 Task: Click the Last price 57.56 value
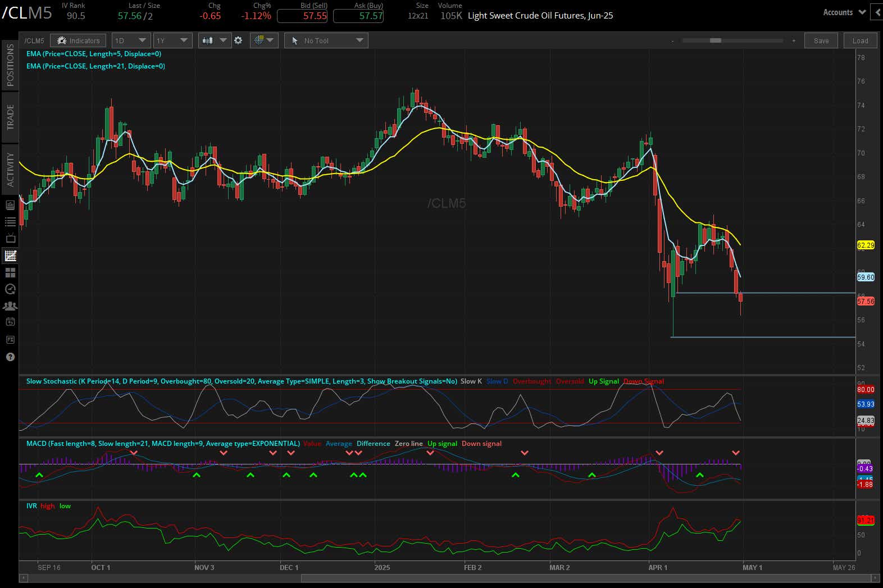coord(130,16)
